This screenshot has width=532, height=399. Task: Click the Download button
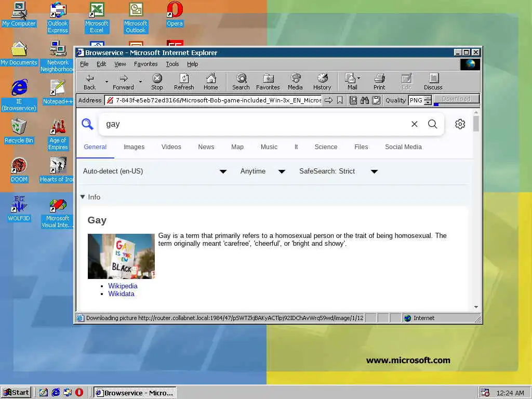[456, 99]
